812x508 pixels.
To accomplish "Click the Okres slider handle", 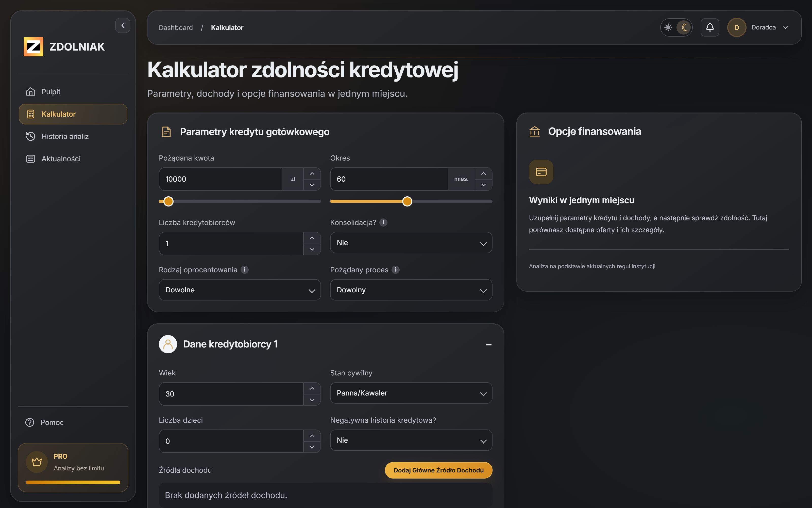I will coord(407,201).
